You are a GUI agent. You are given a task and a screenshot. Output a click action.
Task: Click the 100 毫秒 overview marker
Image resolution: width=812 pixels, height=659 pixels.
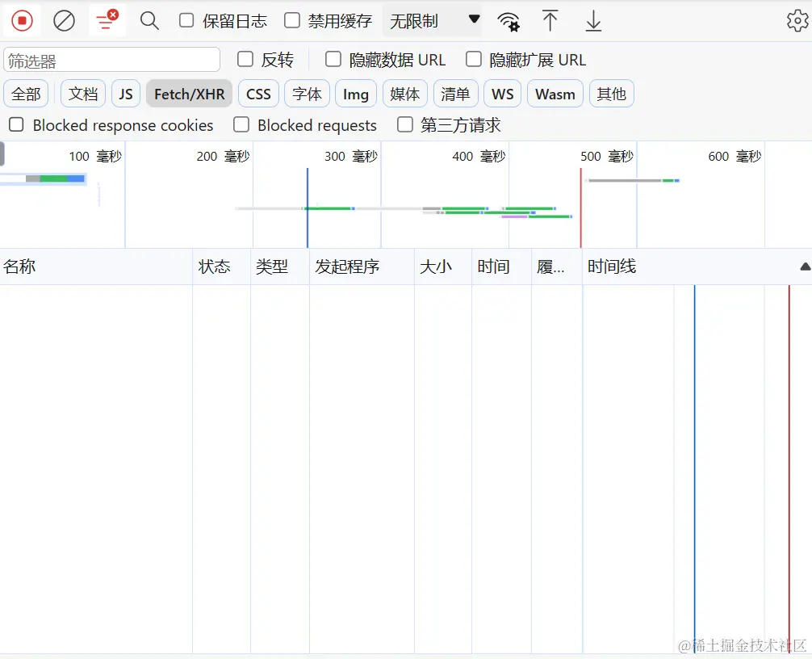tap(95, 156)
